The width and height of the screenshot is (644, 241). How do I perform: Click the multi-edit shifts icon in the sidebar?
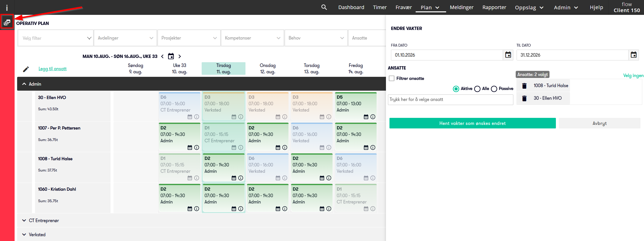[7, 23]
